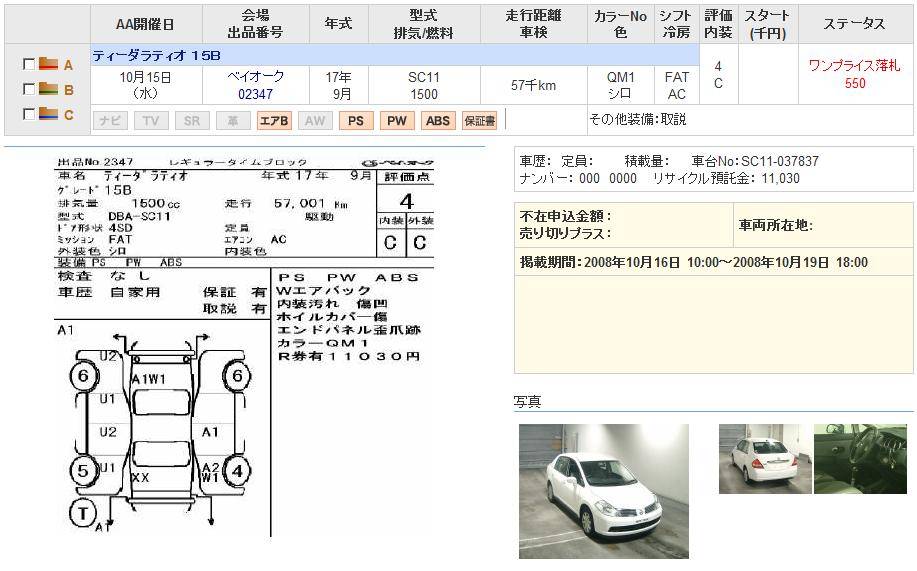Select the FAT shift type cell
The height and width of the screenshot is (571, 917).
(x=677, y=77)
